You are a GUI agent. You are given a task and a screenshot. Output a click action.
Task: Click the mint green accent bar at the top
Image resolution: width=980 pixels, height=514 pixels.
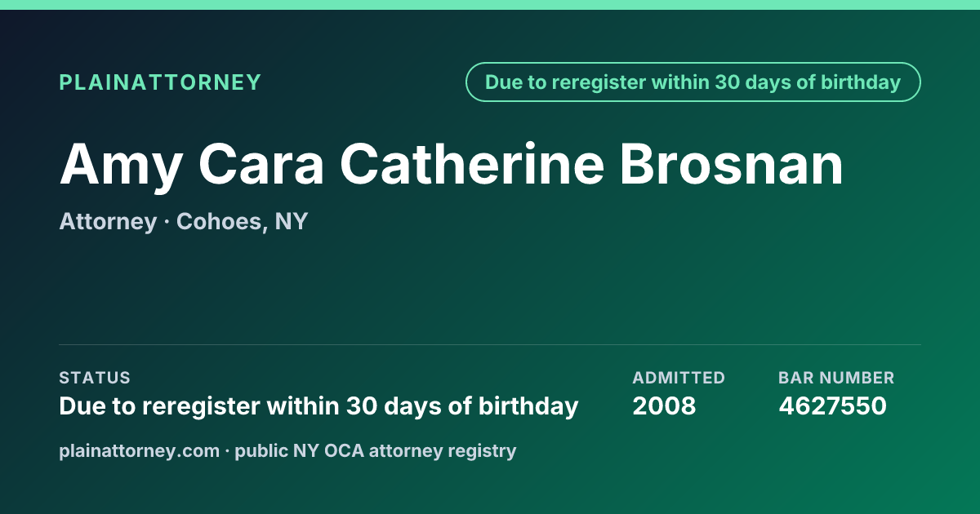click(490, 5)
